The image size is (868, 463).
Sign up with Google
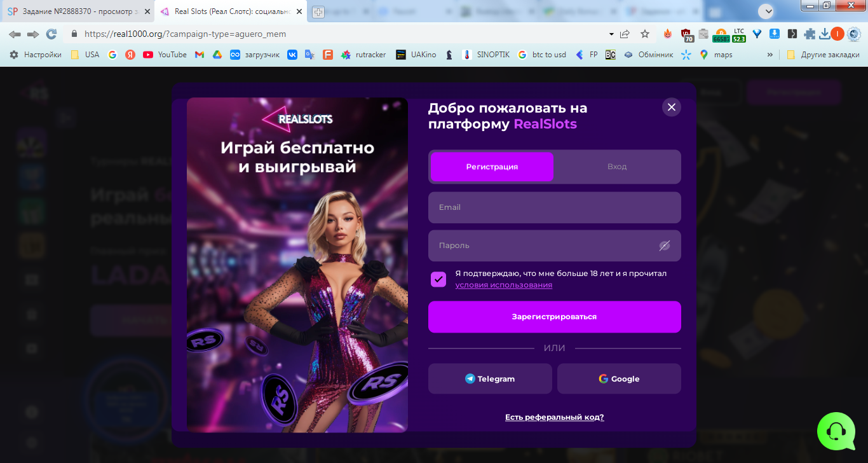[x=619, y=378]
